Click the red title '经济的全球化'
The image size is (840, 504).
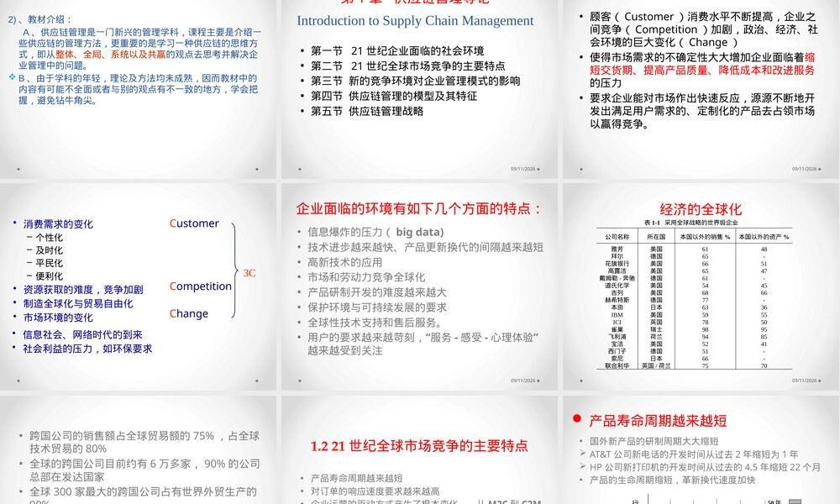coord(701,209)
